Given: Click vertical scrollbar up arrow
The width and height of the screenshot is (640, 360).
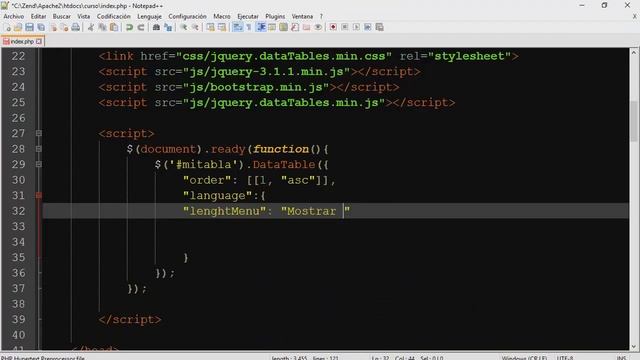Looking at the screenshot, I should pyautogui.click(x=633, y=53).
